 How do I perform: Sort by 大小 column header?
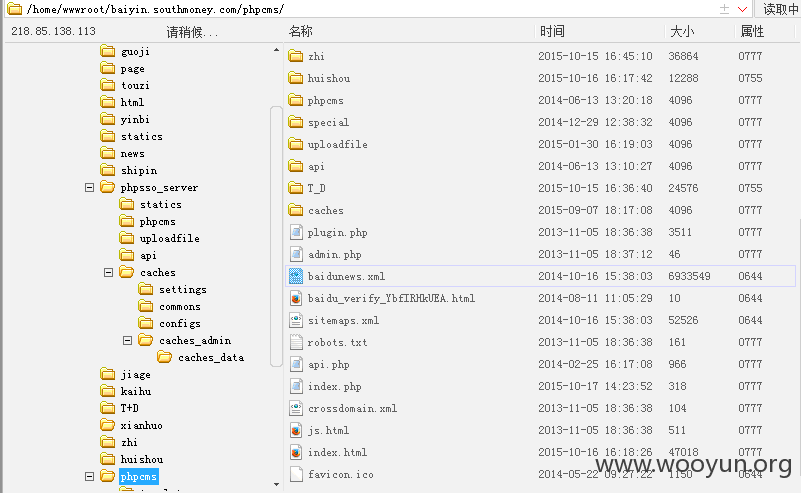click(x=682, y=32)
